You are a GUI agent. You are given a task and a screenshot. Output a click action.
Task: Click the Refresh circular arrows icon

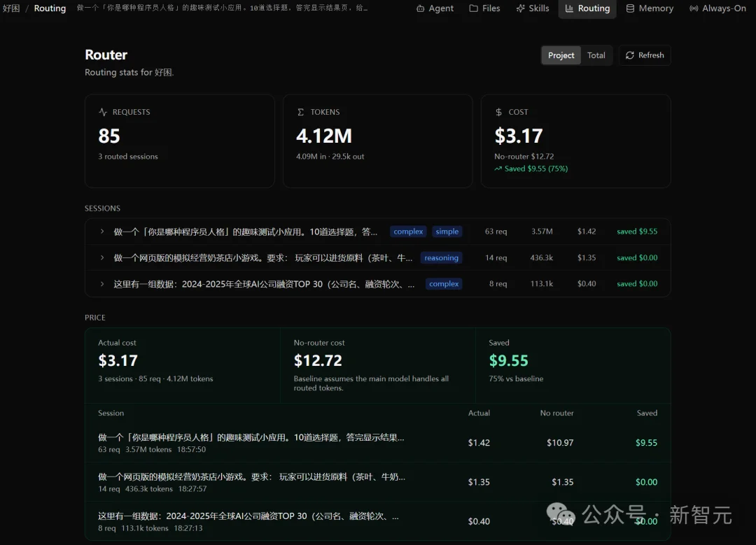630,55
